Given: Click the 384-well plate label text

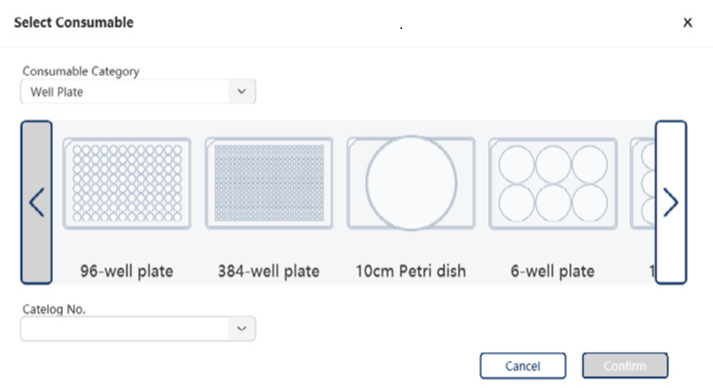Looking at the screenshot, I should [269, 271].
